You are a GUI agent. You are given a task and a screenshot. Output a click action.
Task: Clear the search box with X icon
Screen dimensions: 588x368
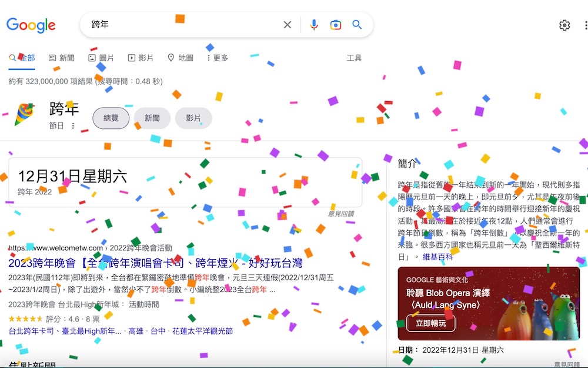pos(288,25)
